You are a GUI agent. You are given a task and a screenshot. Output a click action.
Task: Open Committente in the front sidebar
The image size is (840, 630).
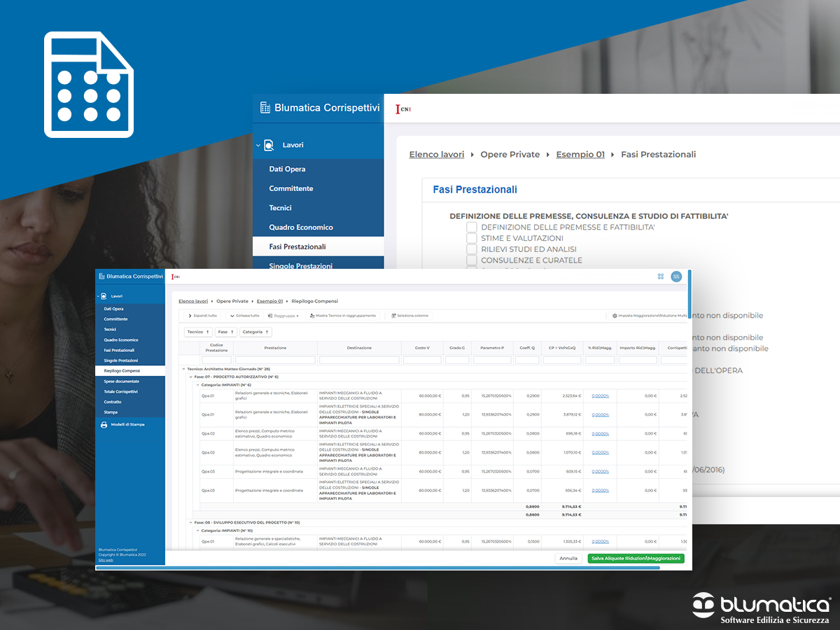point(116,319)
